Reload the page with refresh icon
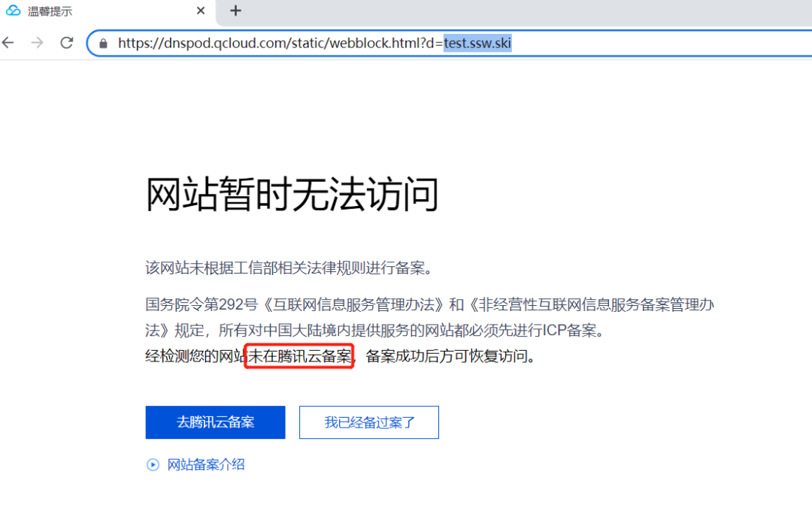 click(67, 42)
